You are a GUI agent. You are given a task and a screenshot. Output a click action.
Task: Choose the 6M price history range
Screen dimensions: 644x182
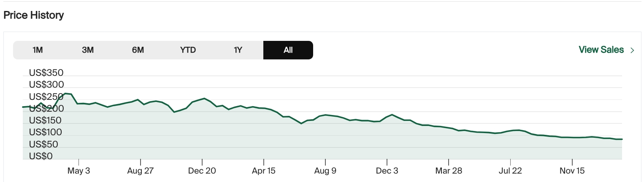coord(138,50)
